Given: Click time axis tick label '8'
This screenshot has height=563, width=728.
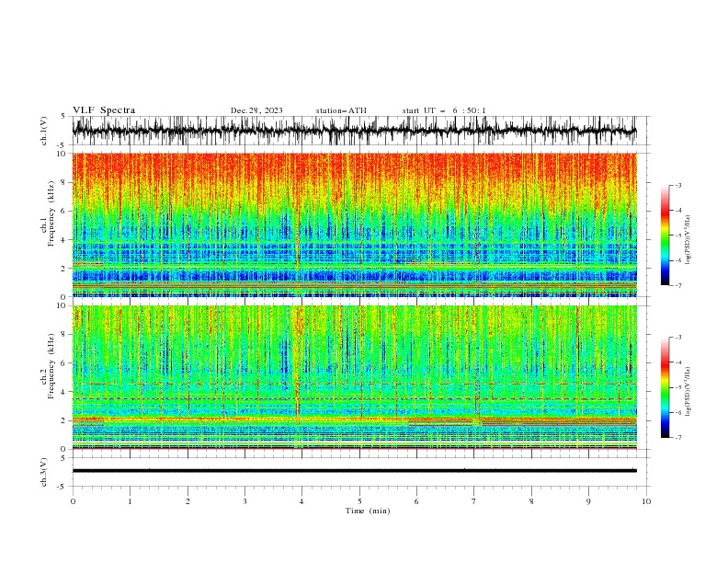Looking at the screenshot, I should coord(531,501).
